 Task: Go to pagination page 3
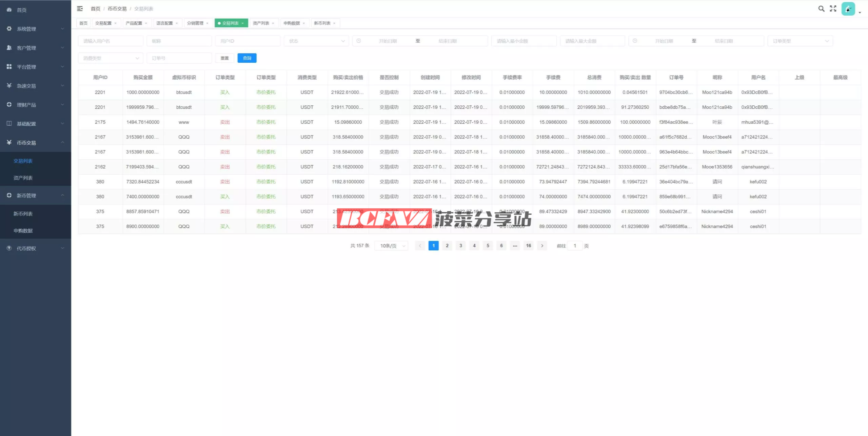(x=460, y=246)
